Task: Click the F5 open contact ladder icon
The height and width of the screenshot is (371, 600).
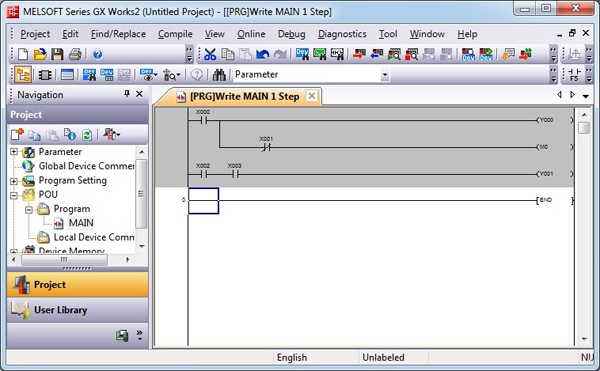Action: click(574, 75)
